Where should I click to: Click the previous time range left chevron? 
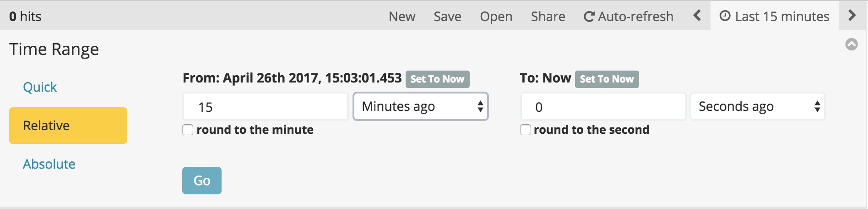click(x=697, y=16)
